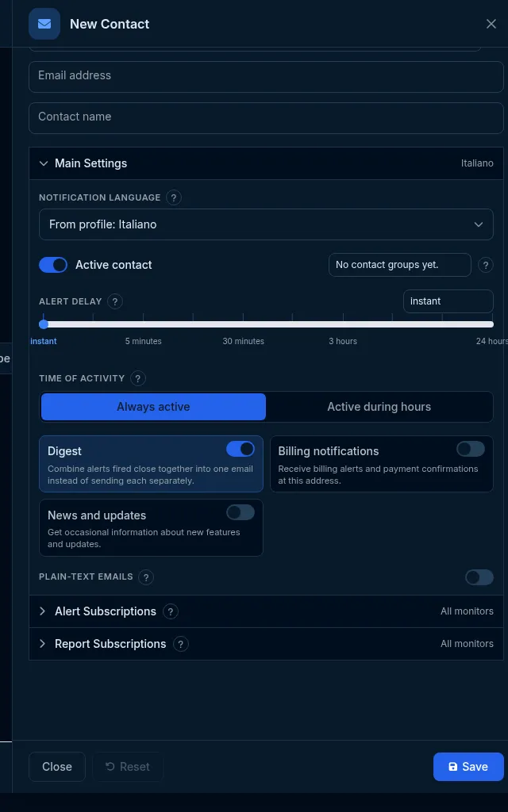The width and height of the screenshot is (508, 812).
Task: Open the contact groups selector
Action: coord(400,265)
